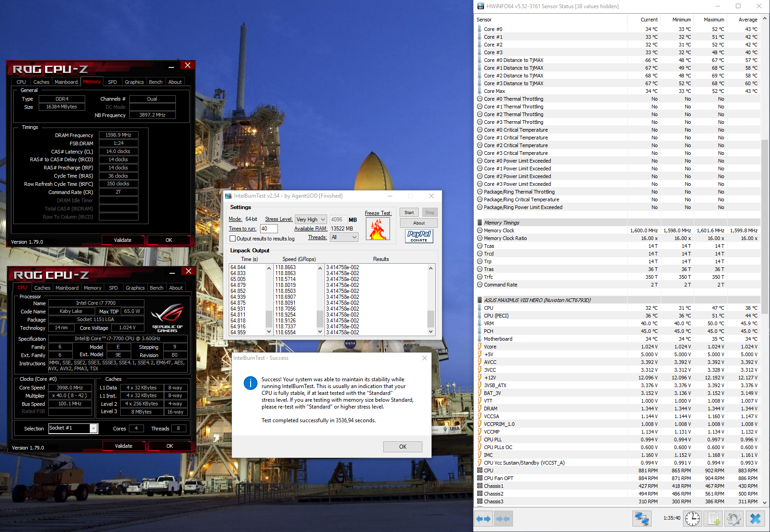
Task: Open the network computers icon in HWiNFO
Action: (642, 519)
